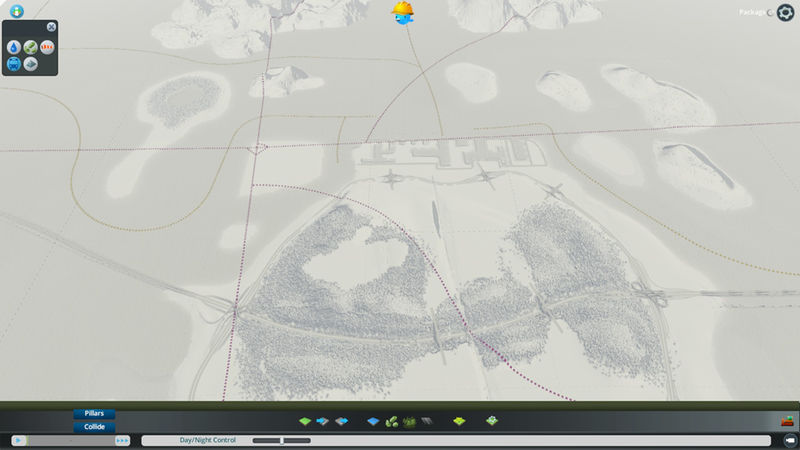800x450 pixels.
Task: Select the terrain height info view
Action: [x=31, y=64]
